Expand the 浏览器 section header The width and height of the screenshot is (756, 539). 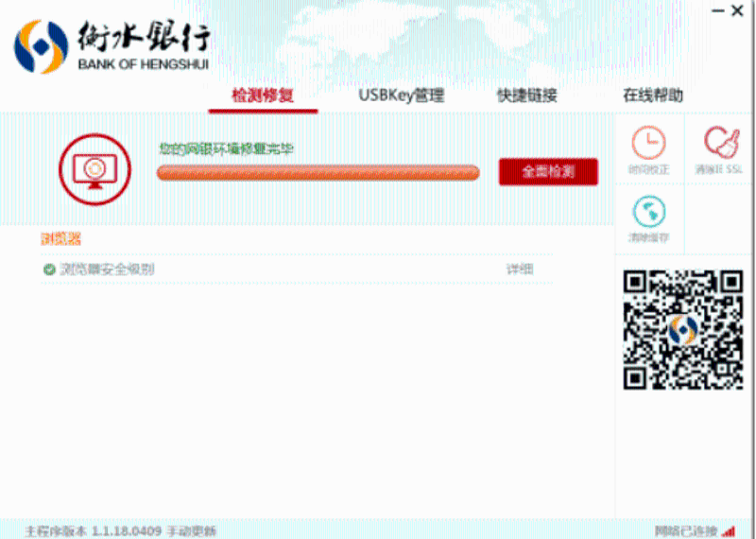pyautogui.click(x=60, y=239)
